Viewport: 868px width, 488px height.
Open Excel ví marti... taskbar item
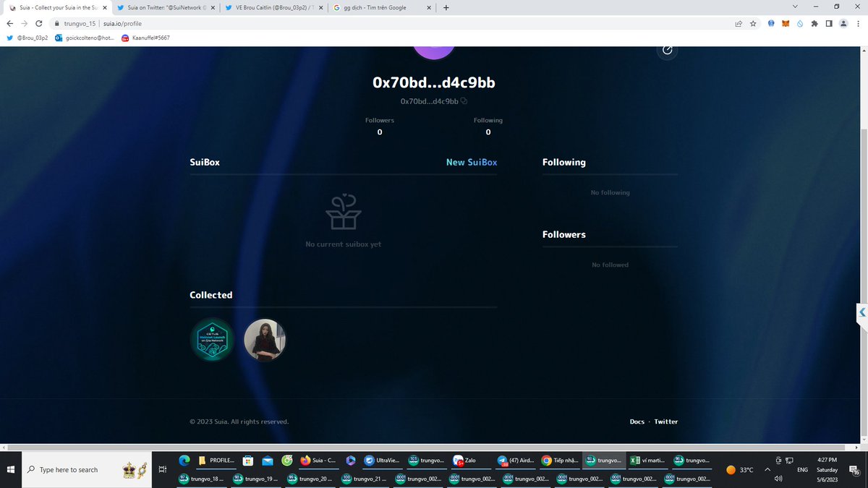click(x=648, y=460)
